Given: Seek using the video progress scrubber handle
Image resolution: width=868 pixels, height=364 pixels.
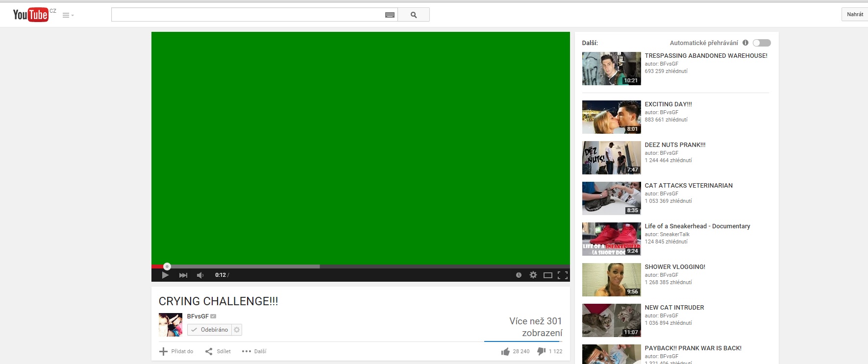Looking at the screenshot, I should tap(167, 267).
